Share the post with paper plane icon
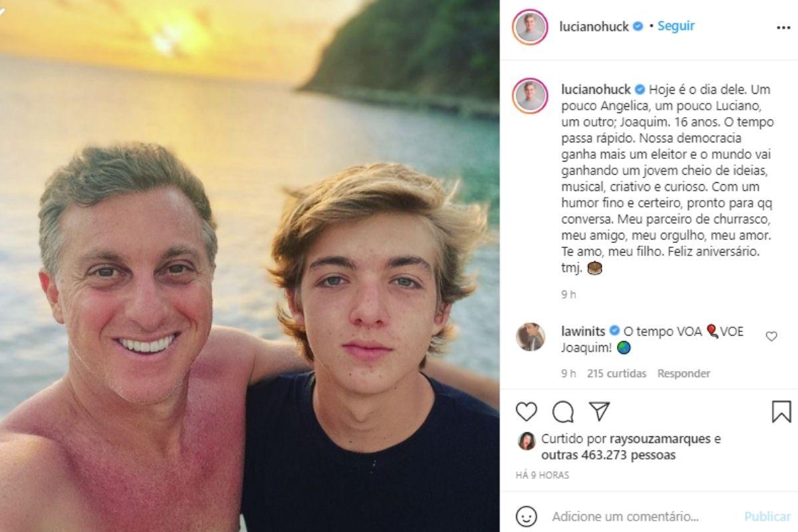This screenshot has width=798, height=532. tap(600, 412)
